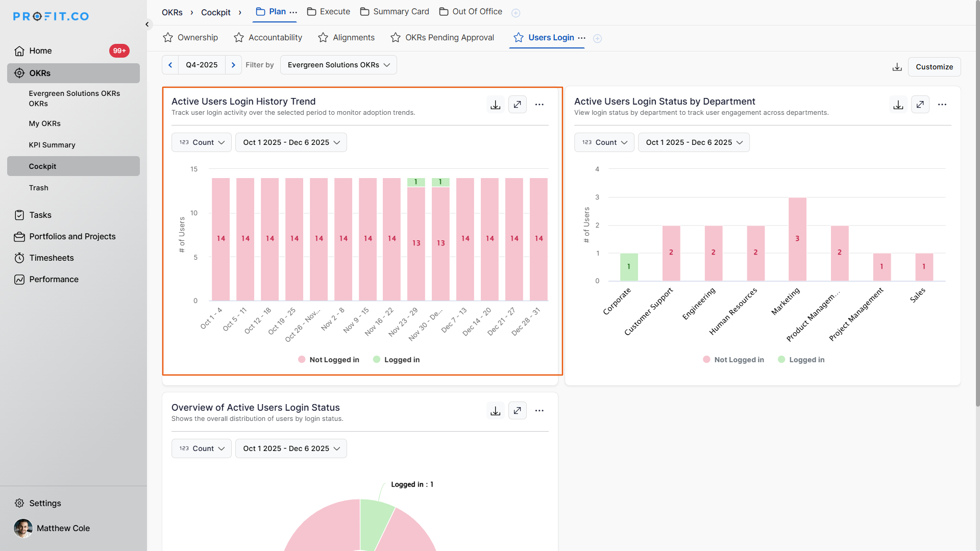
Task: Toggle the Not Logged in legend on trend chart
Action: 329,360
